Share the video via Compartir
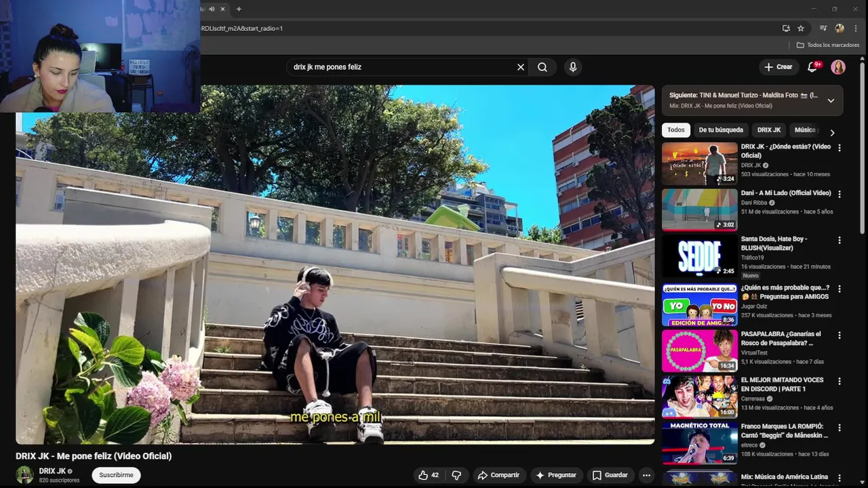Image resolution: width=868 pixels, height=488 pixels. tap(498, 475)
